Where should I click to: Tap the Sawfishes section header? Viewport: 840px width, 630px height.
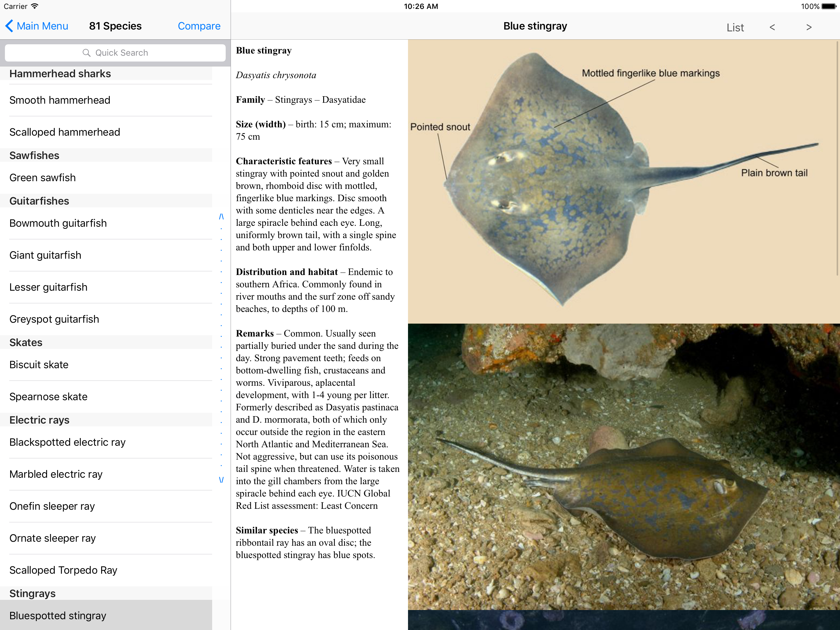point(106,155)
